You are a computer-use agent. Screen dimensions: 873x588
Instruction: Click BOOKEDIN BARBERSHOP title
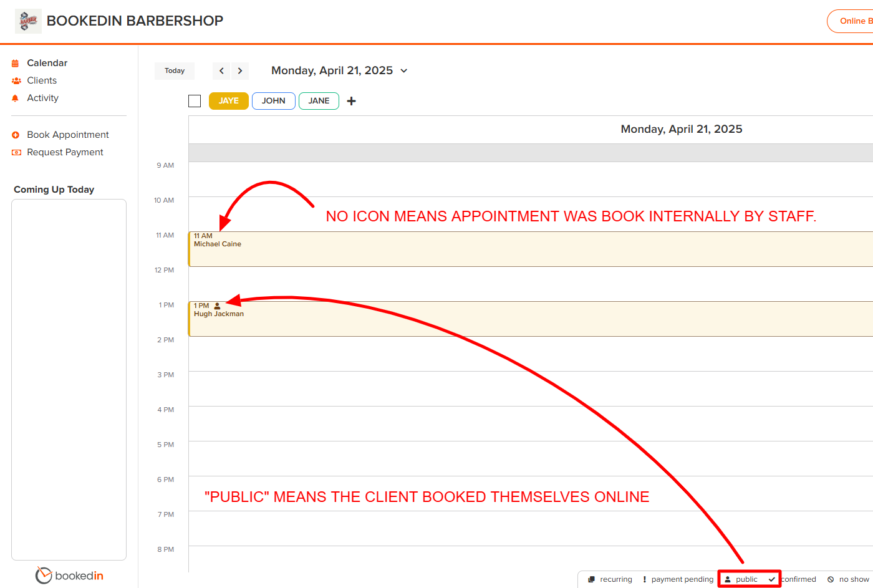click(x=135, y=21)
